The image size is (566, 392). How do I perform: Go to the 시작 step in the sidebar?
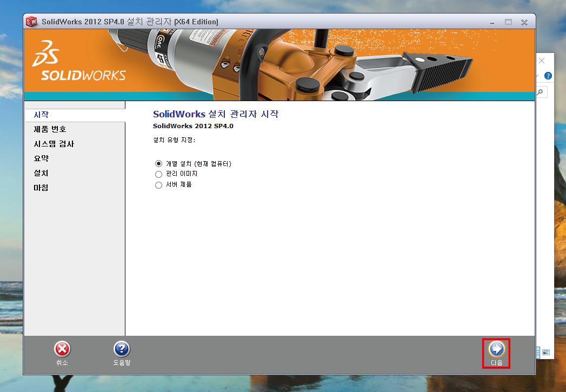click(x=41, y=115)
